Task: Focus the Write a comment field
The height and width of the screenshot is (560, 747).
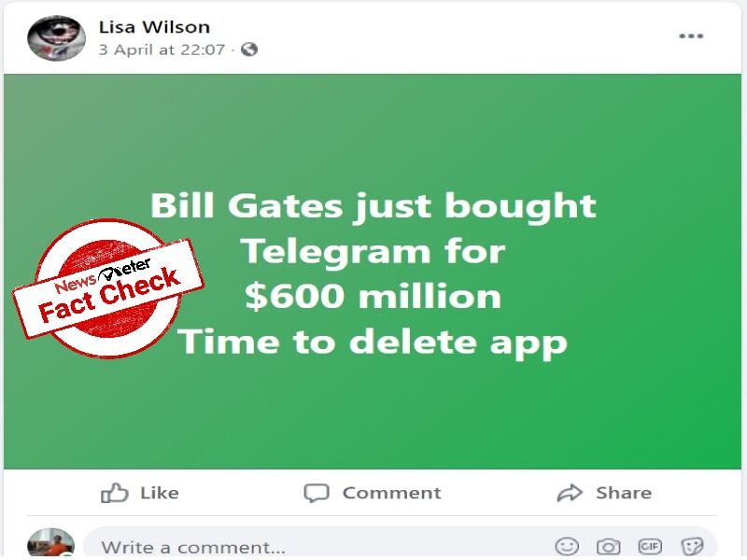Action: click(401, 544)
